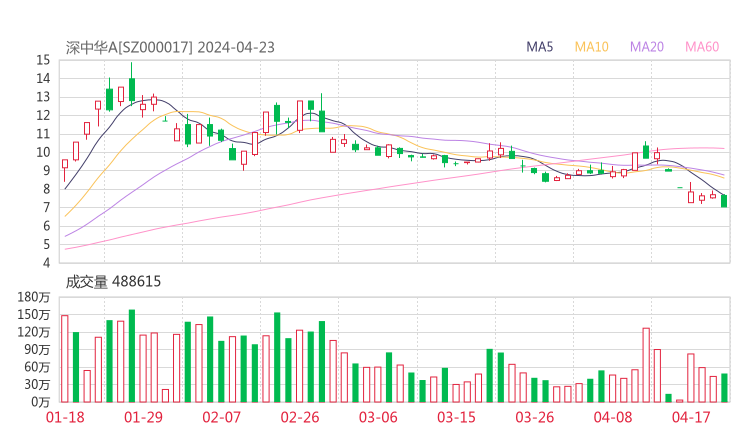Click the last green volume bar on the right
The height and width of the screenshot is (440, 740).
tap(724, 388)
